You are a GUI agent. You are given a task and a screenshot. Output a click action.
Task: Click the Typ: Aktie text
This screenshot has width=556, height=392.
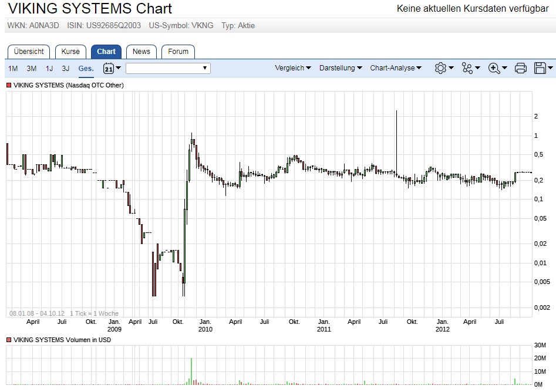point(238,25)
